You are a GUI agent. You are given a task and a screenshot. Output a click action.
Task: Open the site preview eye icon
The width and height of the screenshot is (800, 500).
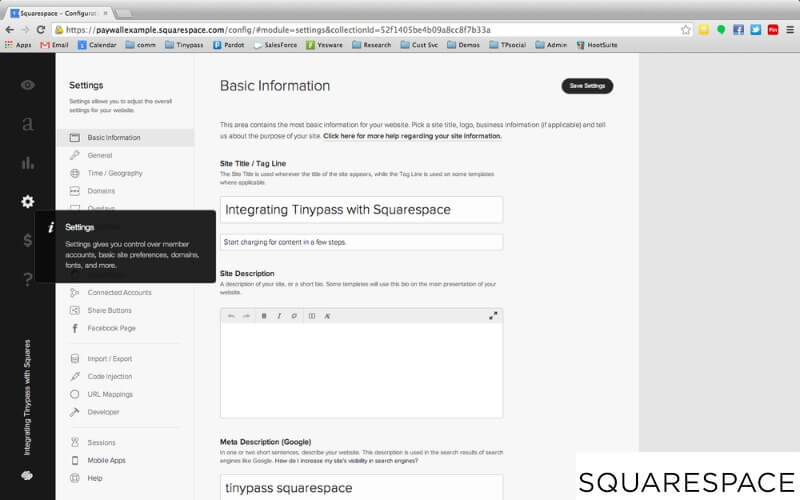28,85
